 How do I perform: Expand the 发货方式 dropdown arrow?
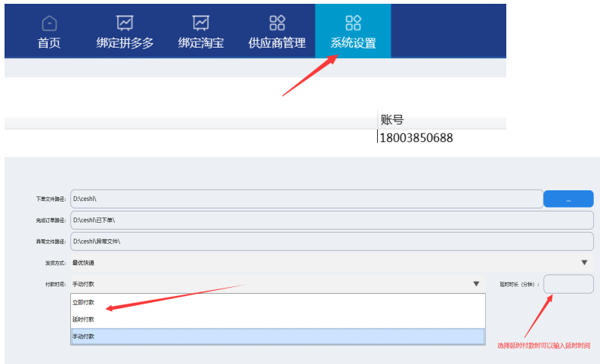584,262
